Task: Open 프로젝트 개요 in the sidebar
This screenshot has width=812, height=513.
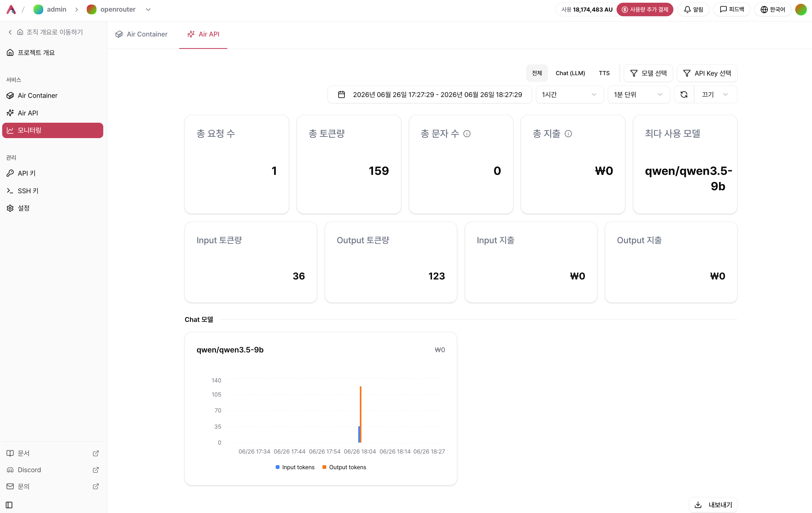Action: point(53,53)
